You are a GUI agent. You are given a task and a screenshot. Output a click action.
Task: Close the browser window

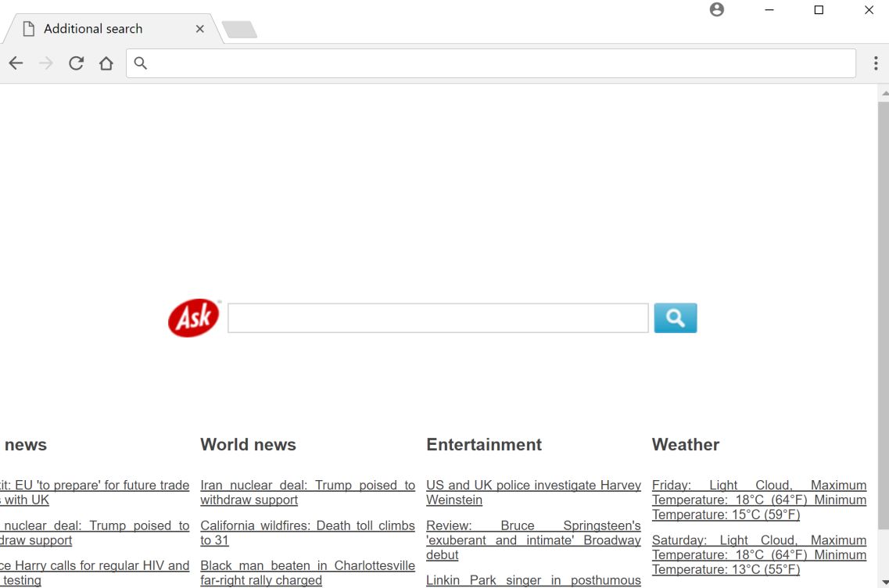point(869,9)
